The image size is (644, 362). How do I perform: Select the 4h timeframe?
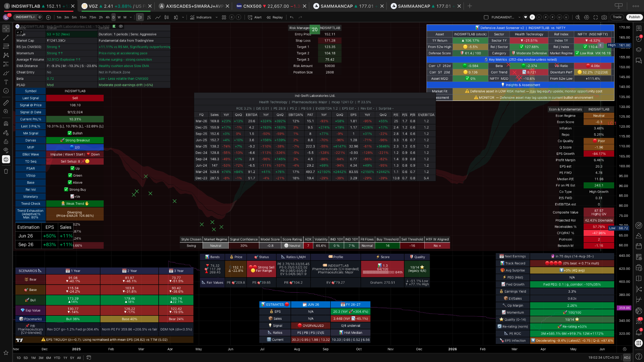(x=108, y=17)
